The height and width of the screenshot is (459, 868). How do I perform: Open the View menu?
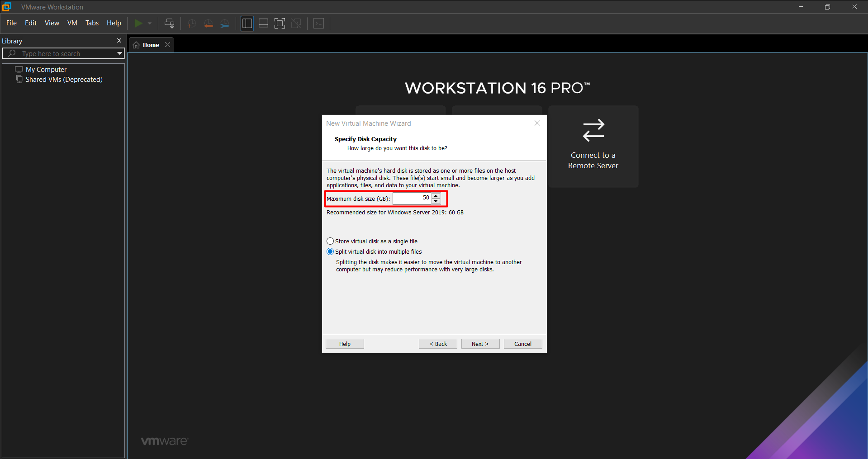(52, 23)
